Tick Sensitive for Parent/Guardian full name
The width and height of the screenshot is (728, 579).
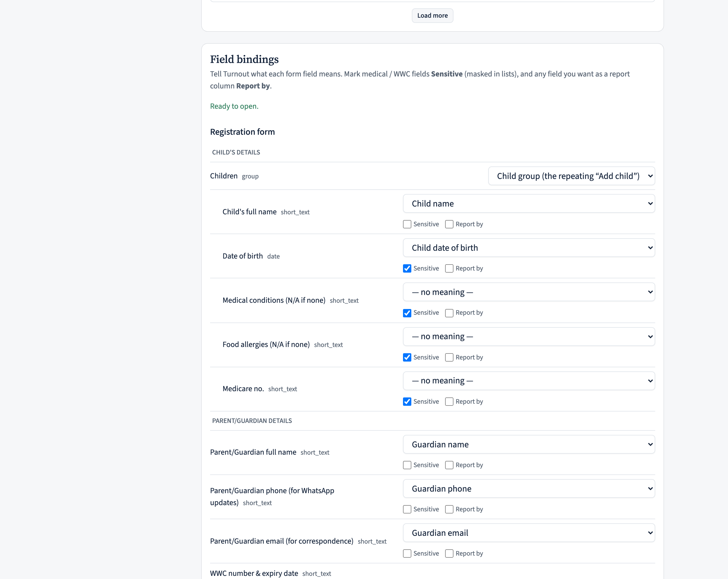point(407,465)
